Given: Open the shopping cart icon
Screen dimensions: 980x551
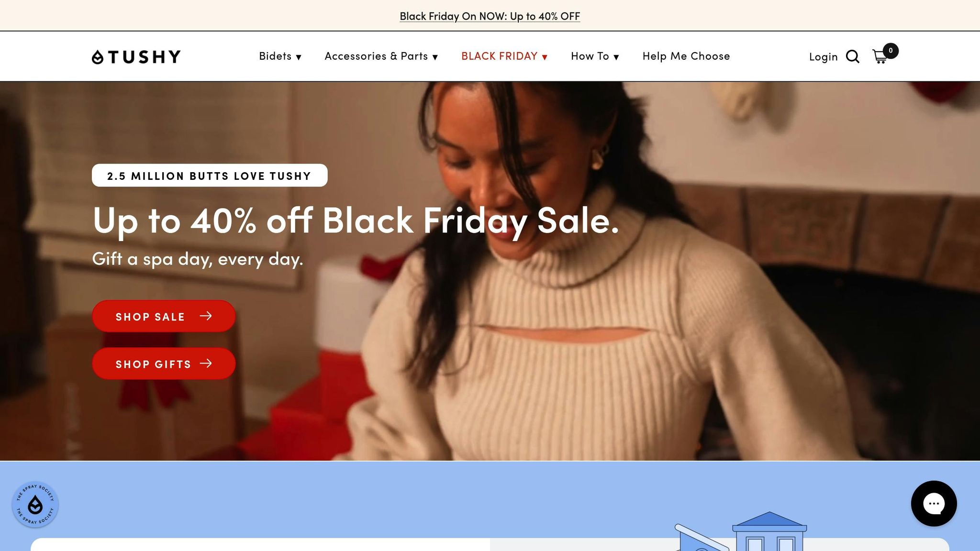Looking at the screenshot, I should [880, 57].
